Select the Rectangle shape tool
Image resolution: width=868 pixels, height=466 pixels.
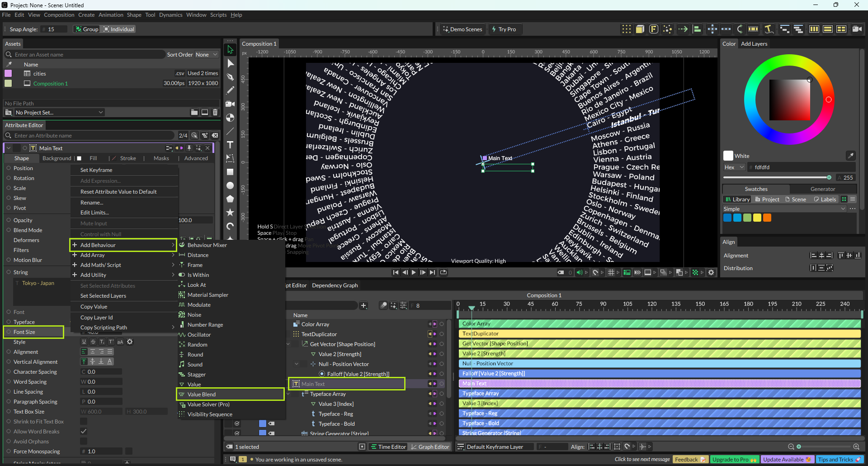tap(230, 172)
